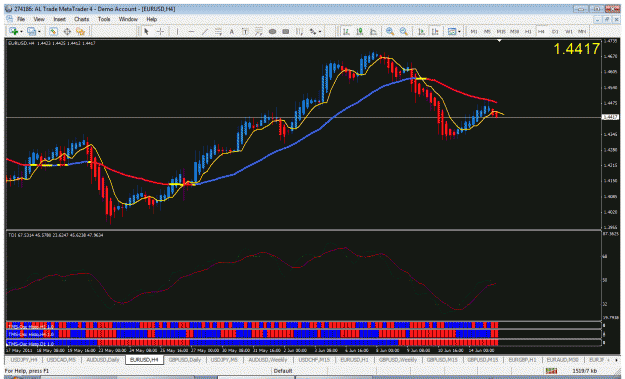Screen dimensions: 625x379
Task: Switch to the H1 timeframe
Action: click(528, 31)
